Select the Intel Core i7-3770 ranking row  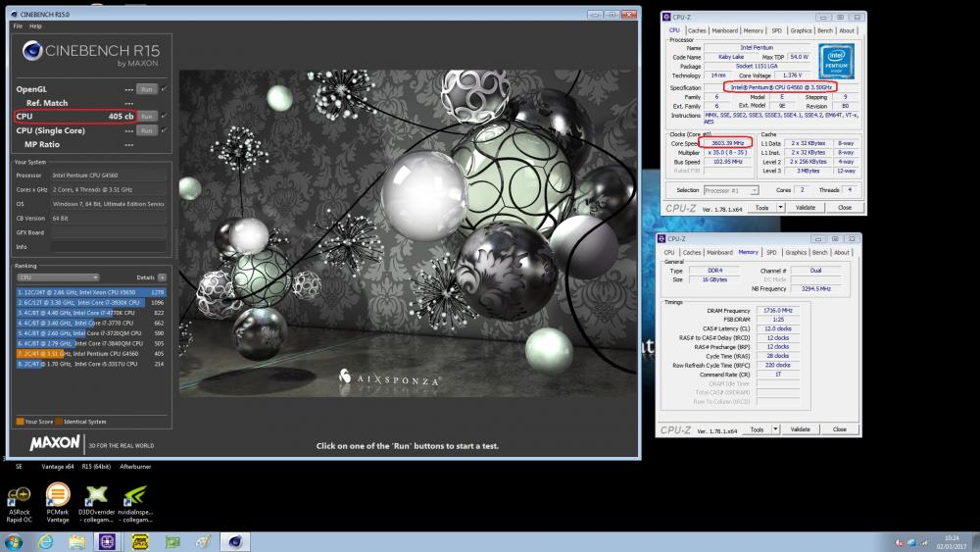pyautogui.click(x=91, y=323)
